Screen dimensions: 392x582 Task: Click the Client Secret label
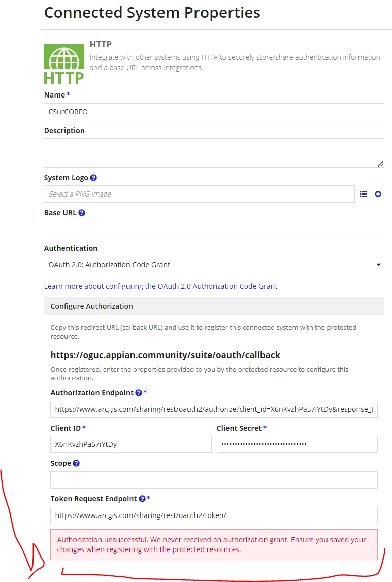click(239, 428)
